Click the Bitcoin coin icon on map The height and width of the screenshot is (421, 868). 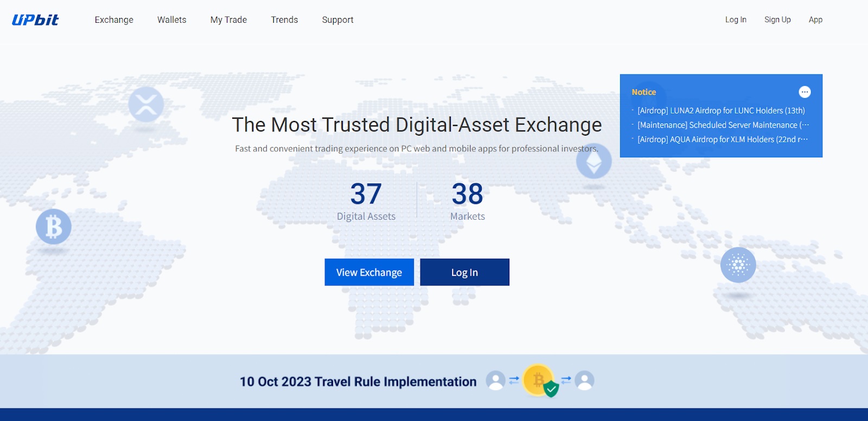tap(54, 226)
